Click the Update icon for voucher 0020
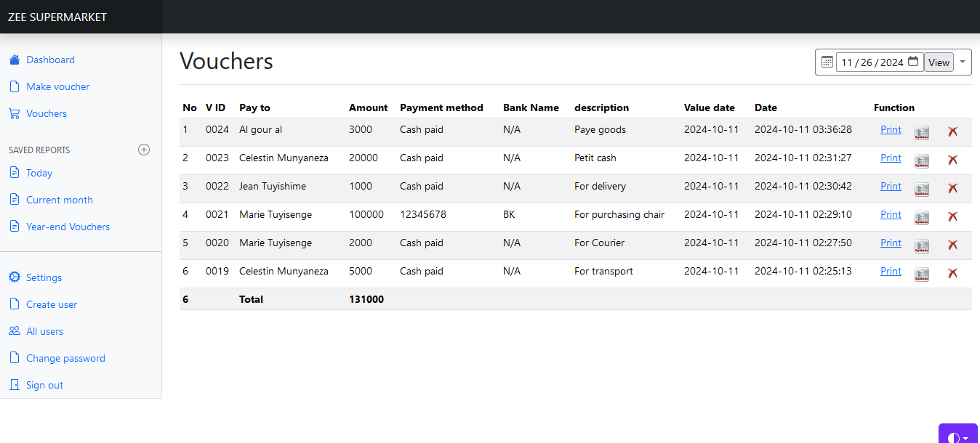The width and height of the screenshot is (980, 443). (921, 245)
